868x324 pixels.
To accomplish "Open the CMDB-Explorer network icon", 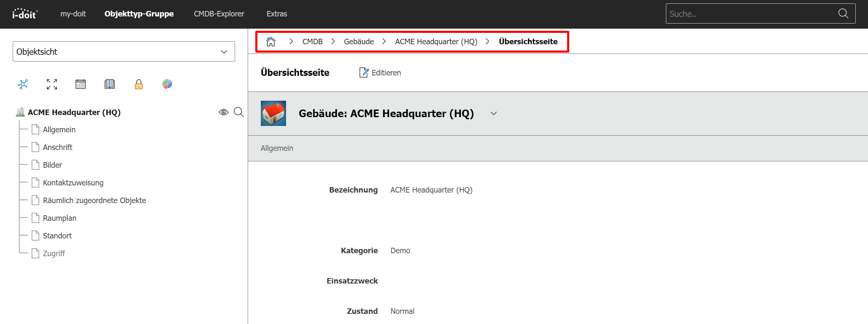I will [x=23, y=84].
